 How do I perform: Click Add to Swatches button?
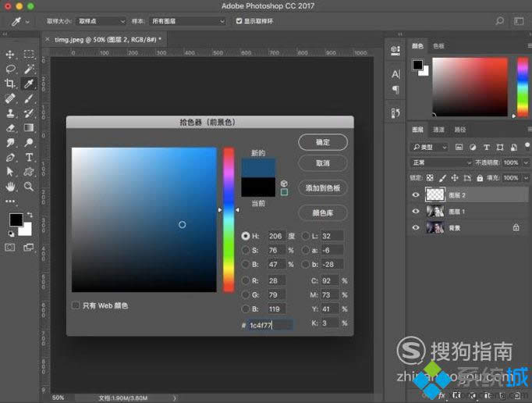click(323, 188)
